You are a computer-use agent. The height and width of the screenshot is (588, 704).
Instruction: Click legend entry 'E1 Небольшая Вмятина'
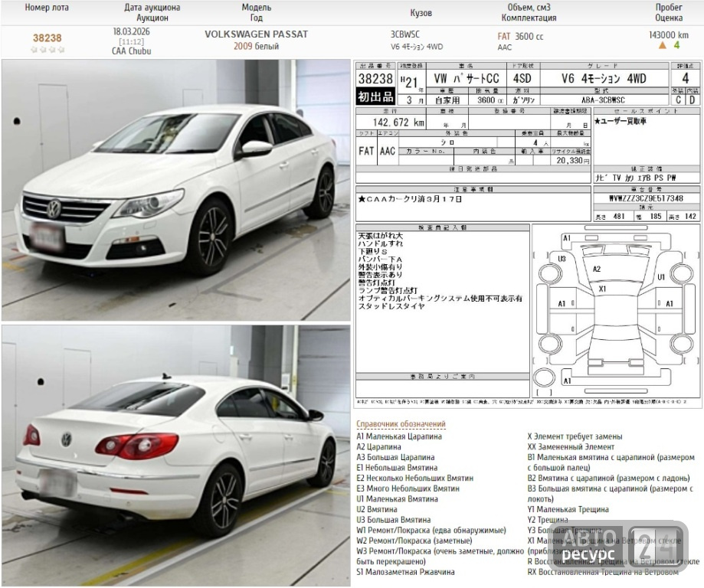pos(397,468)
